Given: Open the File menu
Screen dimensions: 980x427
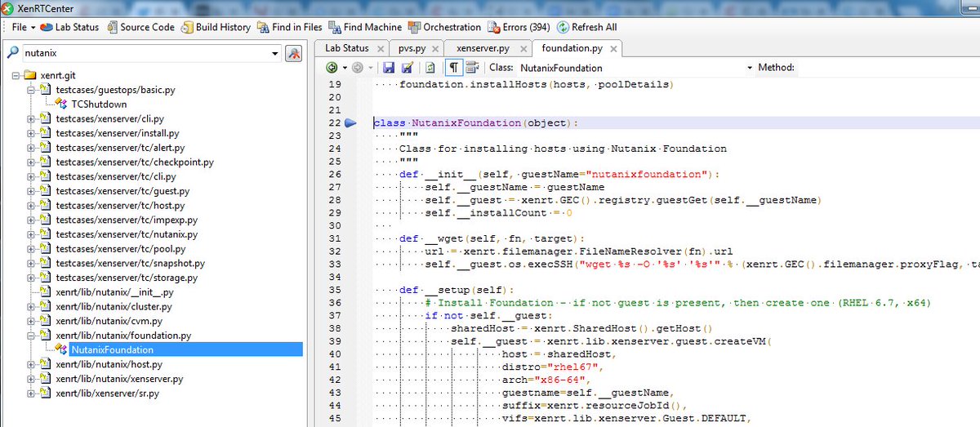Looking at the screenshot, I should [x=23, y=27].
